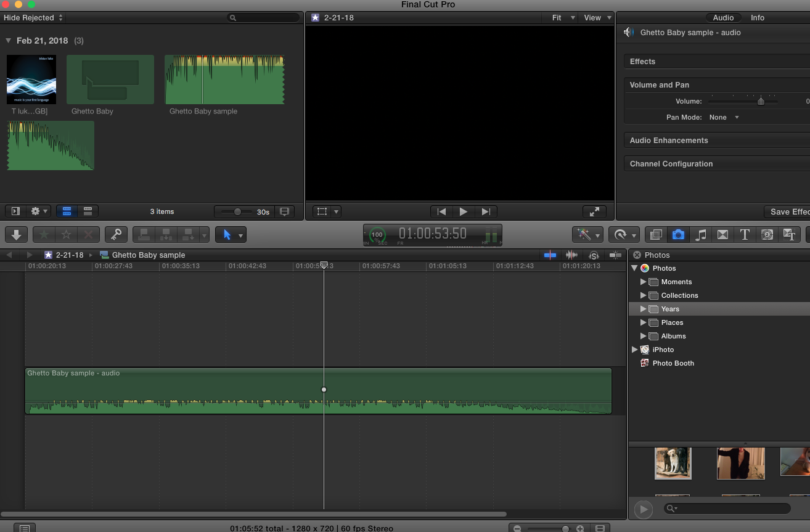This screenshot has height=532, width=810.
Task: Expand the Moments folder in Photos
Action: point(643,282)
